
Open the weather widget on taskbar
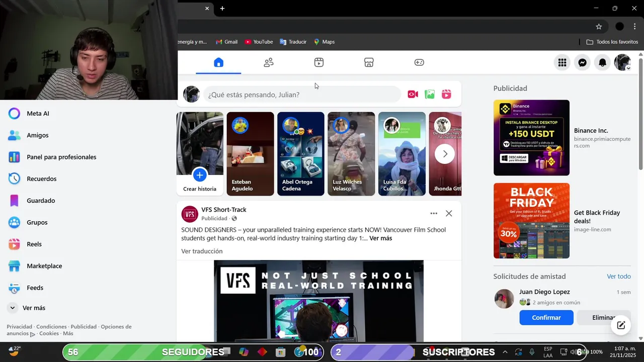(14, 351)
